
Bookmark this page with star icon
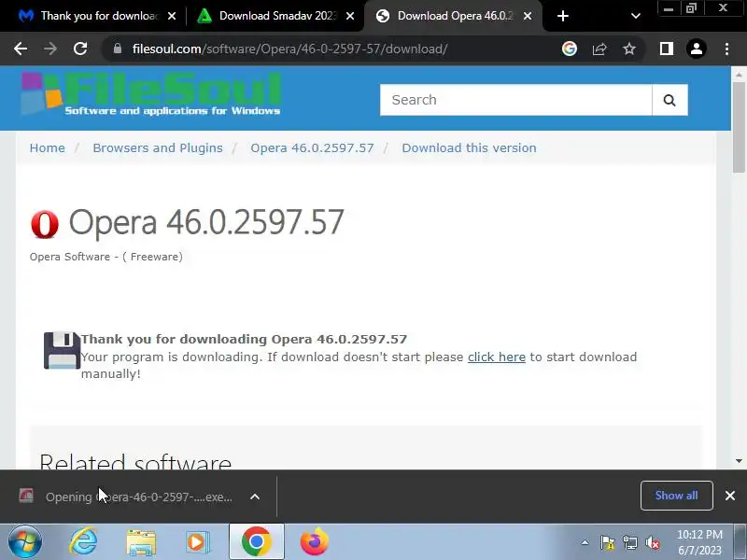click(x=629, y=49)
